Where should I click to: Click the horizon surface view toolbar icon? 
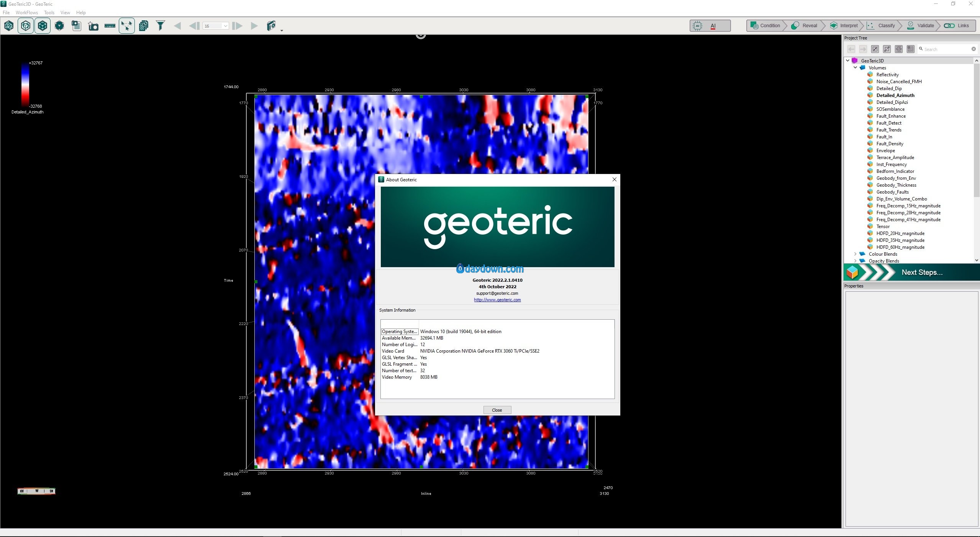point(9,26)
